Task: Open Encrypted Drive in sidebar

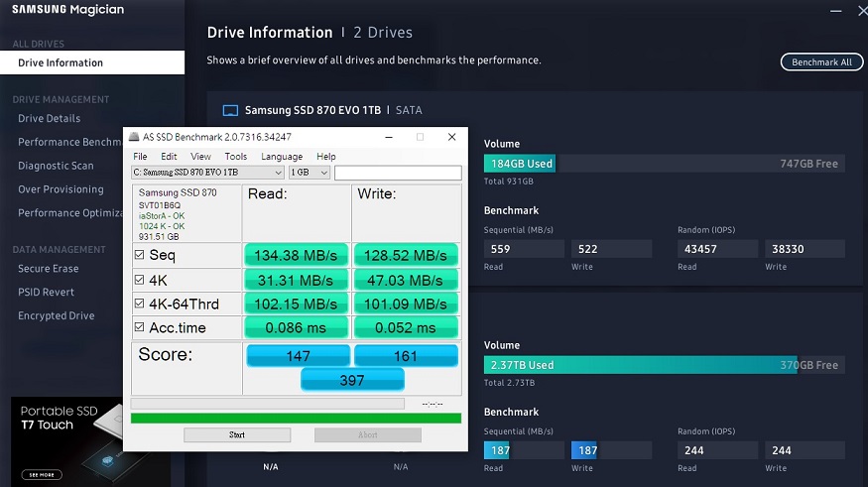Action: tap(56, 316)
